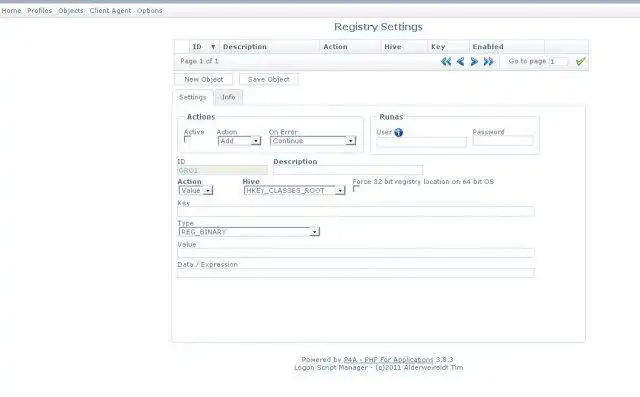Image resolution: width=640 pixels, height=397 pixels.
Task: Open the Add action dropdown
Action: click(239, 141)
